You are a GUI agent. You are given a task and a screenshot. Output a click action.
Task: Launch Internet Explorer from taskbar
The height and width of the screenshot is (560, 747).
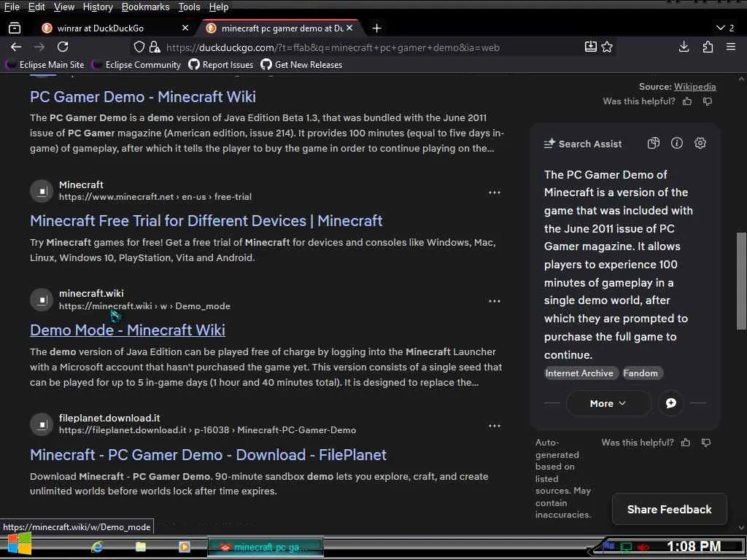tap(97, 547)
